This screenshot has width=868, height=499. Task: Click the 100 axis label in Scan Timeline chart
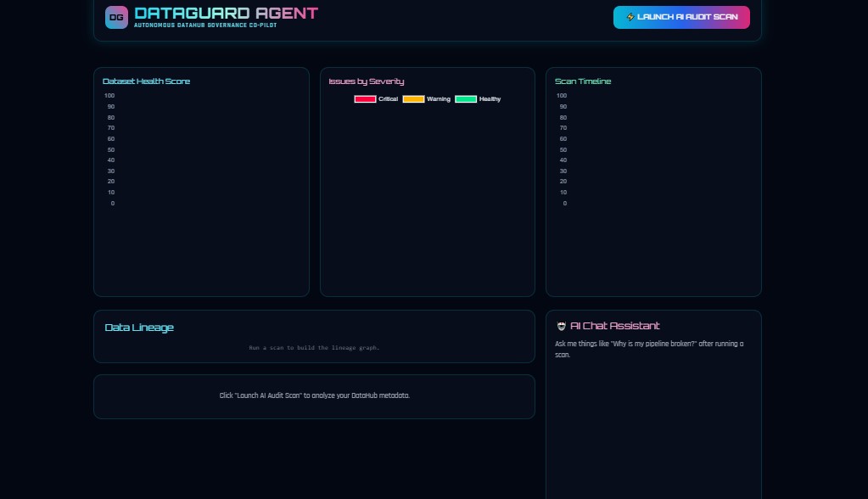click(562, 96)
